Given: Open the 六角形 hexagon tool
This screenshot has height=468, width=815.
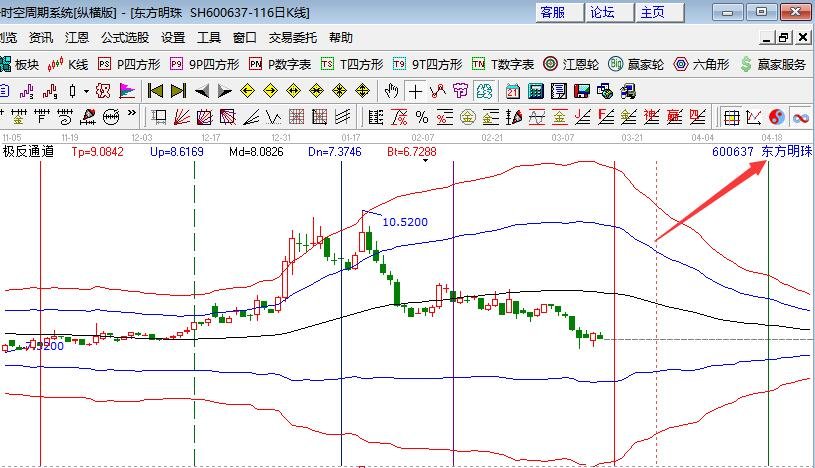Looking at the screenshot, I should 701,64.
